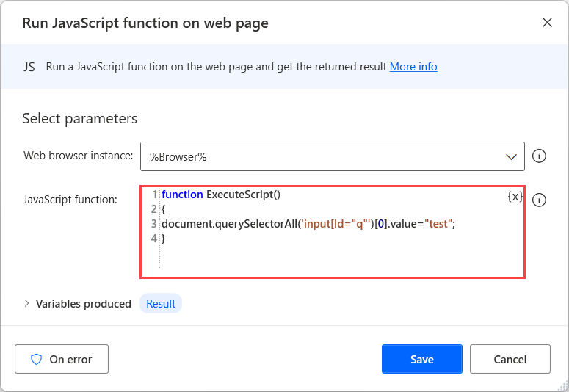Save the JavaScript action
The image size is (569, 392).
click(421, 359)
